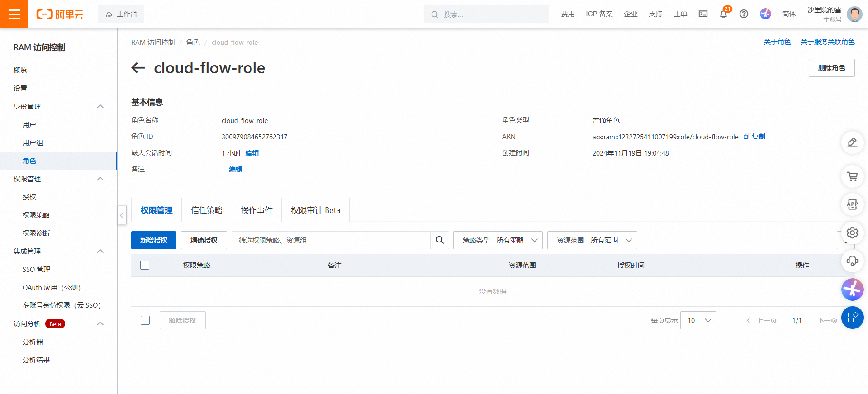Open notifications bell with 21 badge
The image size is (868, 394).
[x=724, y=14]
